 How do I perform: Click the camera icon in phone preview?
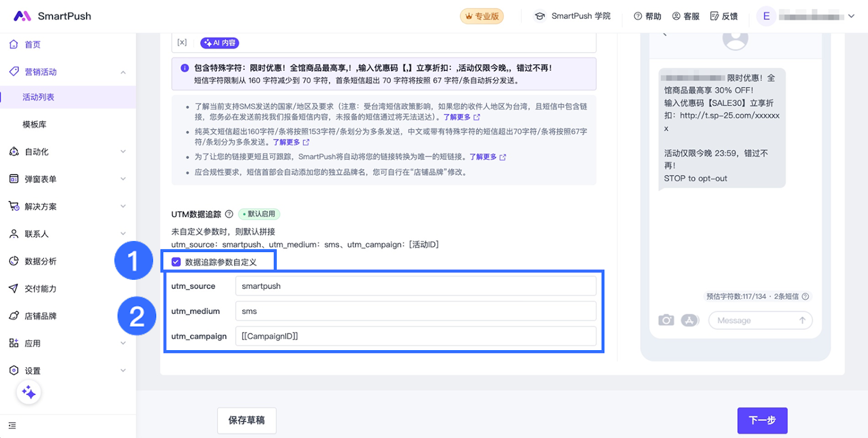click(x=666, y=320)
